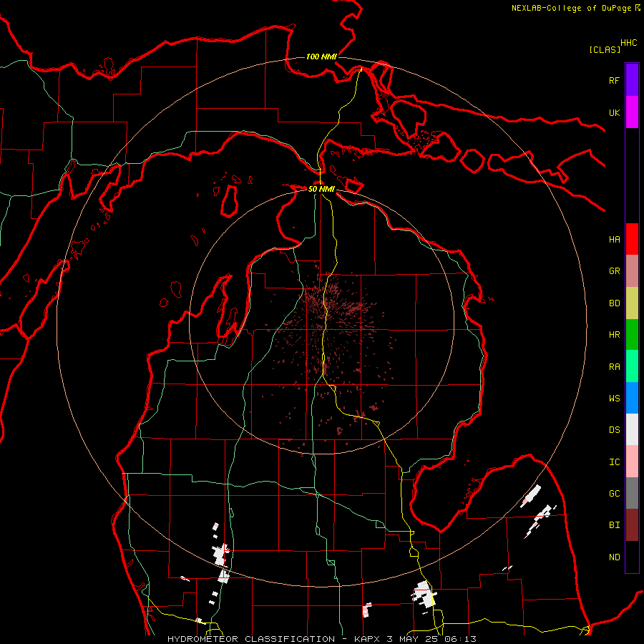The width and height of the screenshot is (644, 644).
Task: Click the BI legend label
Action: click(614, 525)
